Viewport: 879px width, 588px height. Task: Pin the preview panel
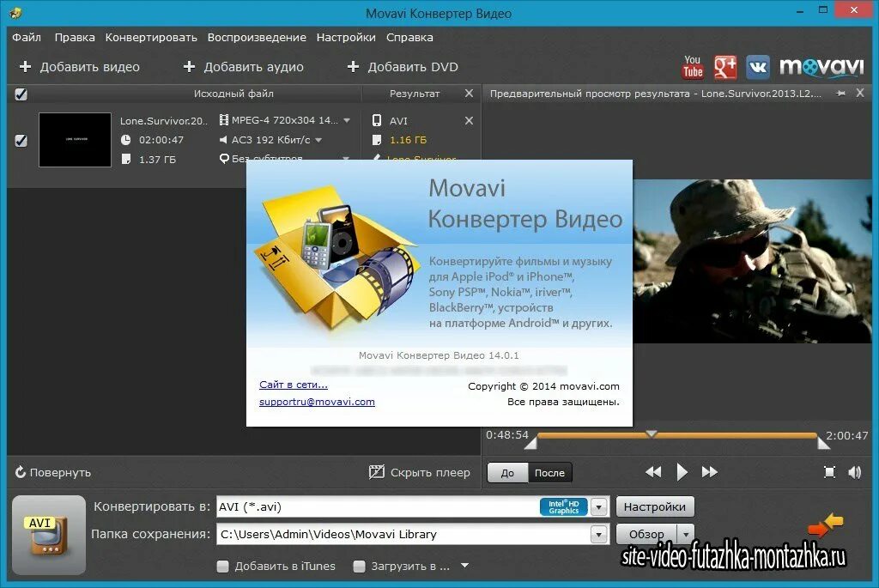point(840,93)
